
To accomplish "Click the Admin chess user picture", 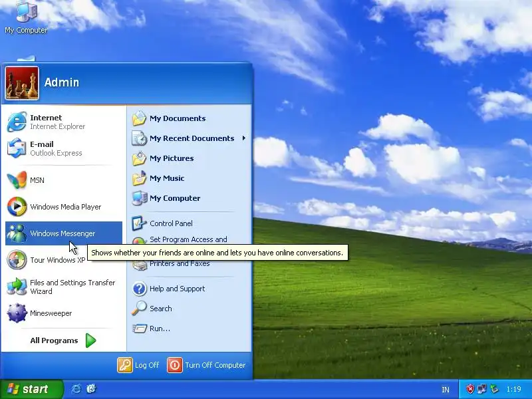I will click(22, 83).
